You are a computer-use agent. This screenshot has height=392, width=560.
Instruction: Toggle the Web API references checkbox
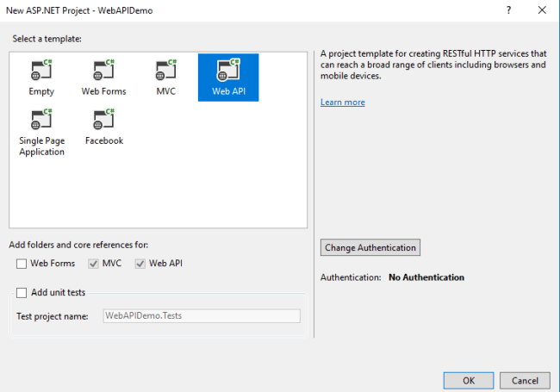140,264
